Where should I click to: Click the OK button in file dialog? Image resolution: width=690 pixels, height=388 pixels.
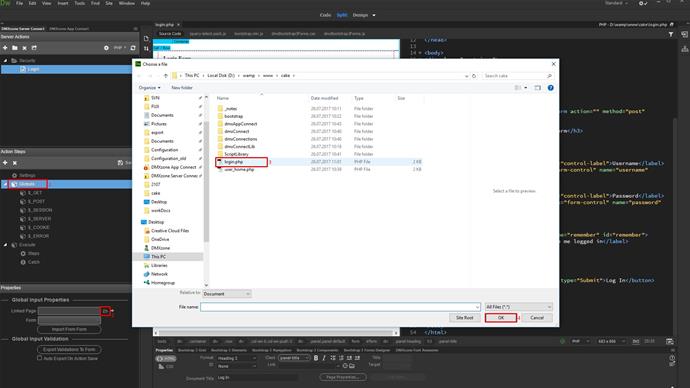coord(501,318)
